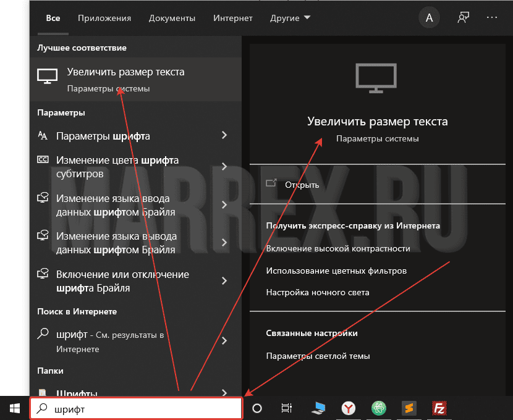Open Включение высокой контрастности link
This screenshot has height=420, width=513.
click(x=338, y=249)
